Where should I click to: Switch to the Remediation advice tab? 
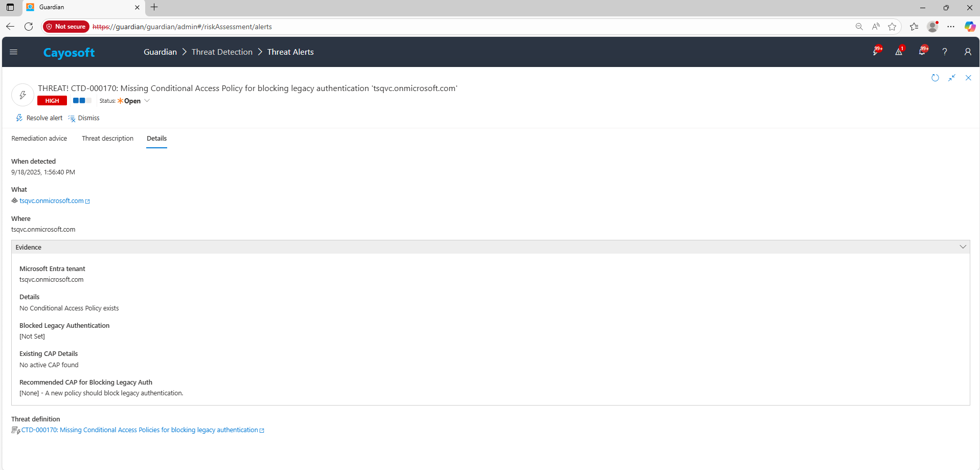click(x=39, y=139)
